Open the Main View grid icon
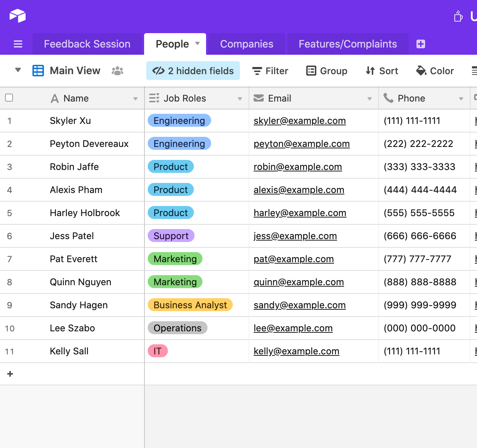The image size is (477, 448). [x=38, y=71]
